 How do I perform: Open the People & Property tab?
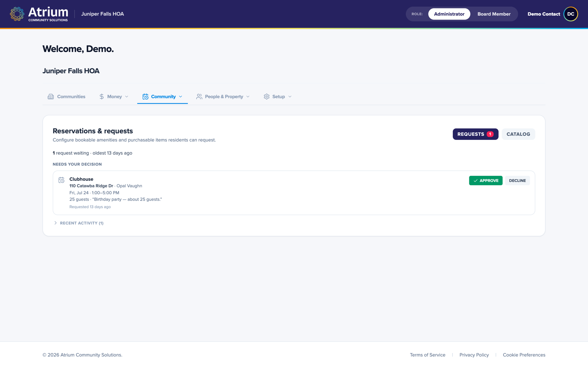click(223, 96)
